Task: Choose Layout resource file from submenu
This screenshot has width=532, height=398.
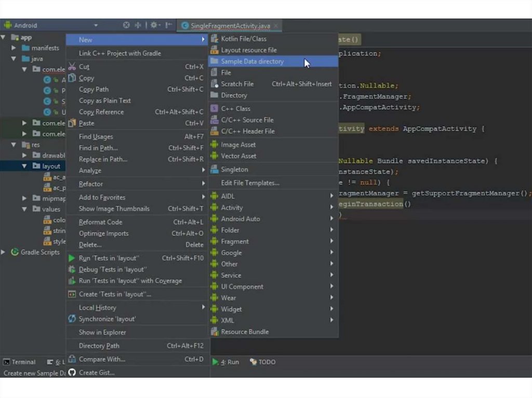Action: (x=248, y=50)
